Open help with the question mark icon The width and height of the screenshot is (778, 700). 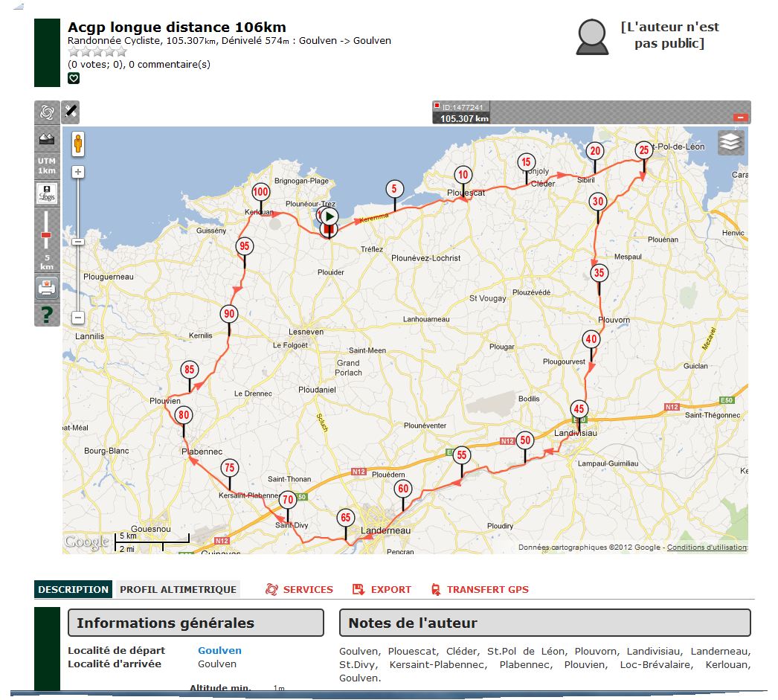(47, 315)
